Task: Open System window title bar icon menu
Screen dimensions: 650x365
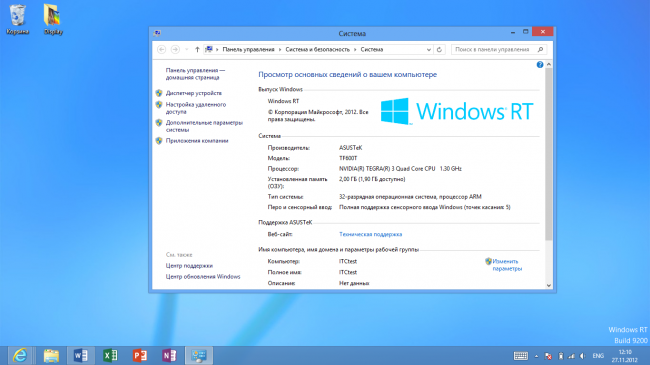Action: 157,33
